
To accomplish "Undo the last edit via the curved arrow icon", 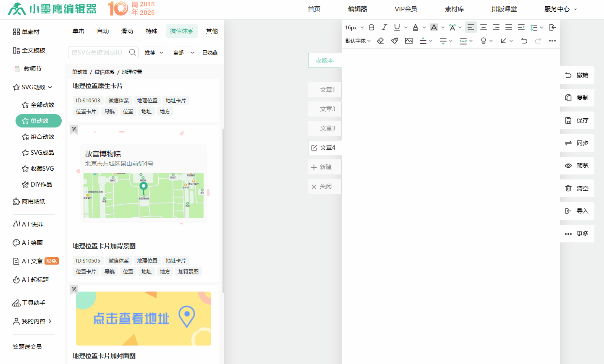I will [524, 41].
